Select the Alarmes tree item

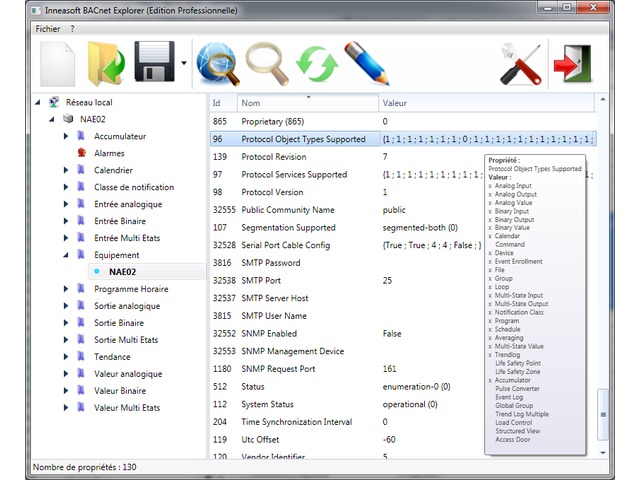tap(108, 153)
